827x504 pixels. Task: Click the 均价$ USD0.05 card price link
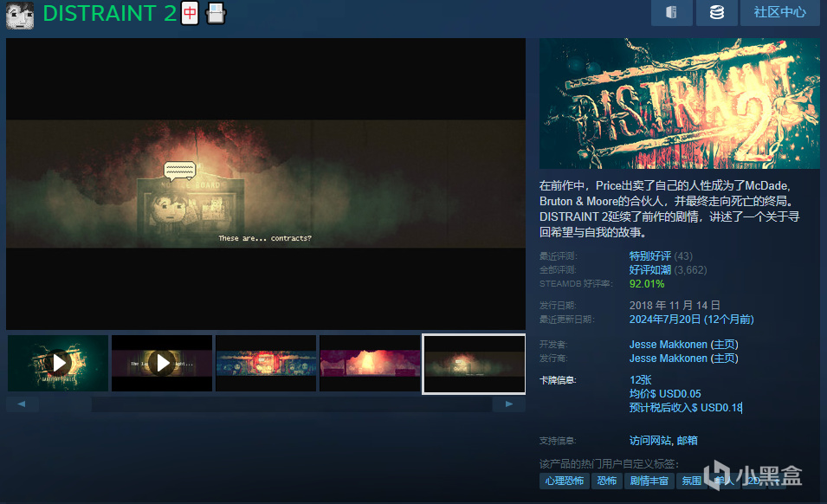click(x=665, y=394)
